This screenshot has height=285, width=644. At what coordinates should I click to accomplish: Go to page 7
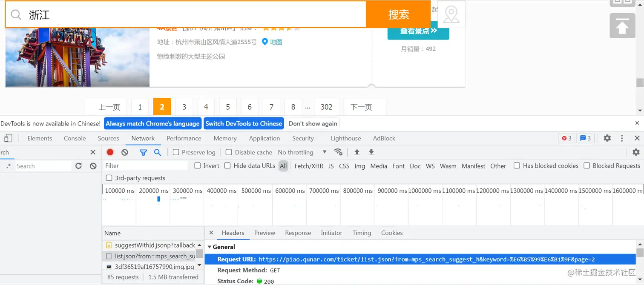[x=271, y=107]
